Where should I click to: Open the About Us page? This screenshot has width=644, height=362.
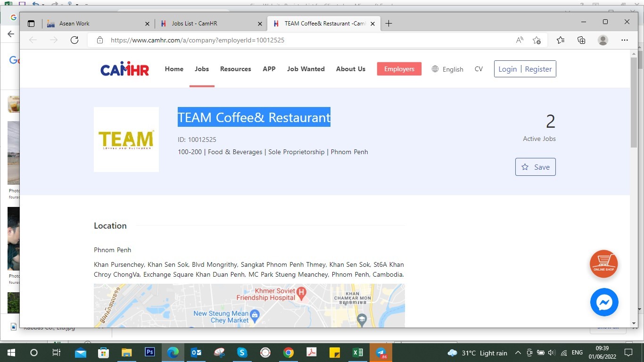(351, 69)
